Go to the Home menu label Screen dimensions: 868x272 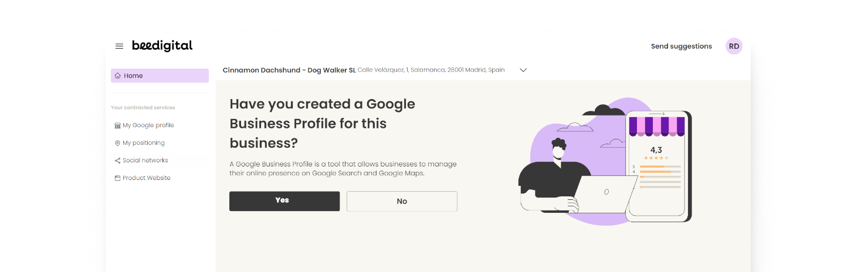pyautogui.click(x=133, y=76)
